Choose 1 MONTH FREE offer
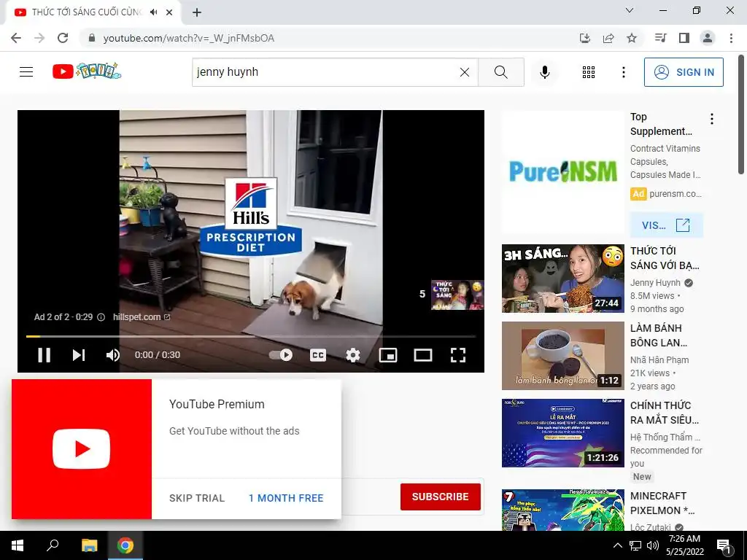 pos(286,498)
